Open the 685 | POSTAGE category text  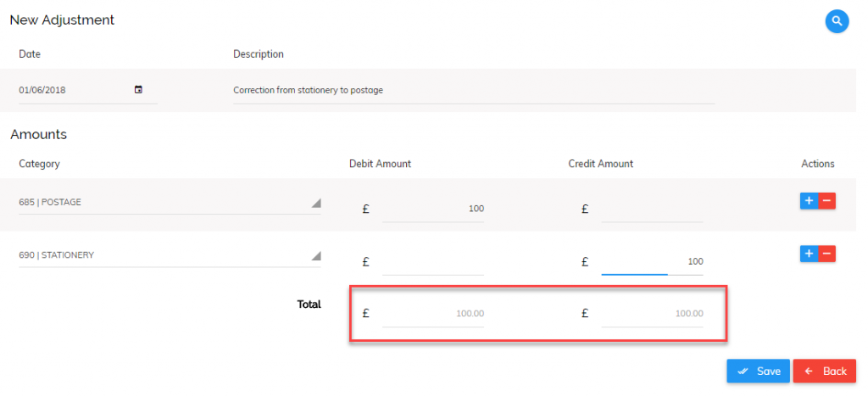pos(50,203)
